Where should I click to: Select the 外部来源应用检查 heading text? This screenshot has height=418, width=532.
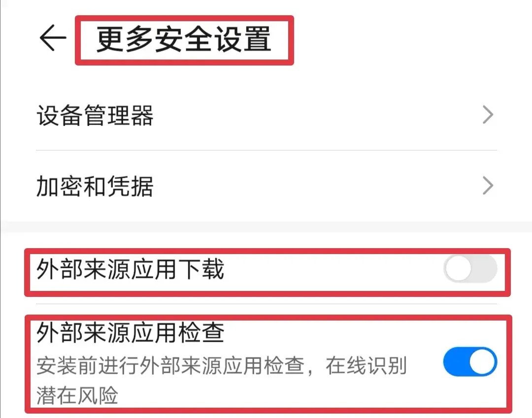[130, 332]
